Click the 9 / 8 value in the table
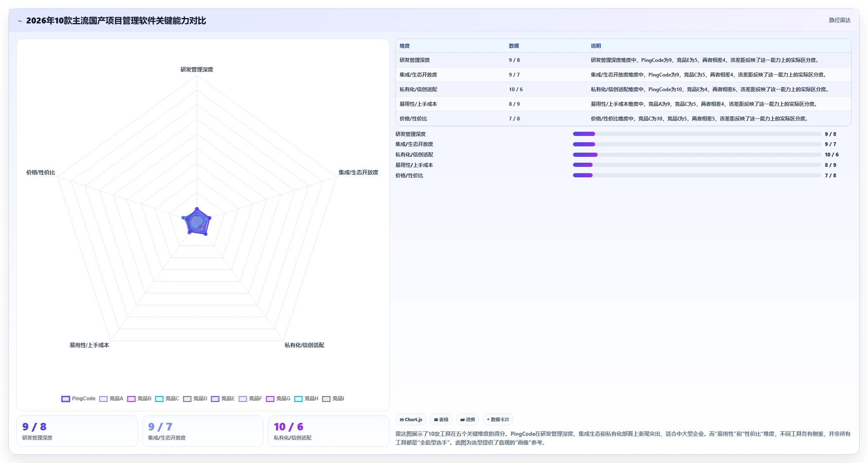The height and width of the screenshot is (463, 868). click(x=514, y=60)
